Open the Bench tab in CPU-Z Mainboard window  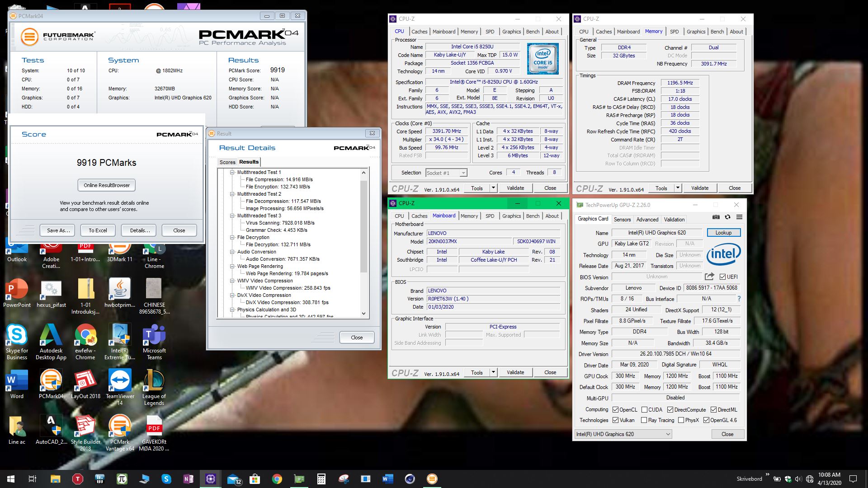533,216
